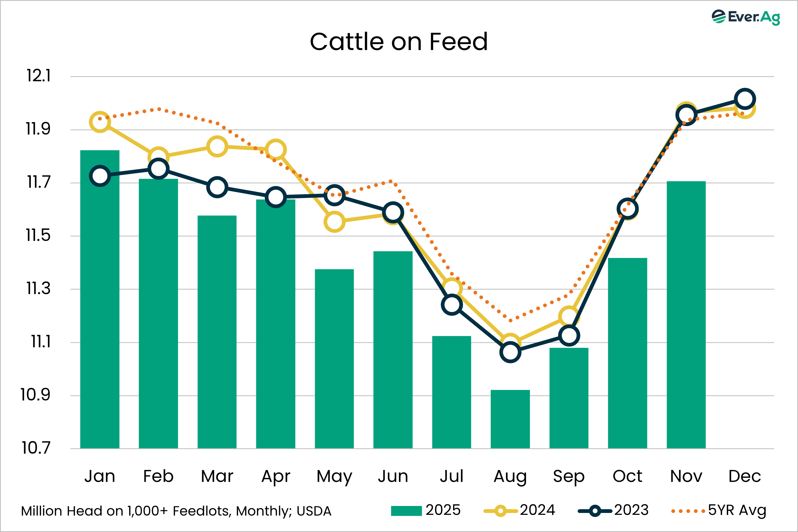Select the 2024 March data point

pos(217,146)
